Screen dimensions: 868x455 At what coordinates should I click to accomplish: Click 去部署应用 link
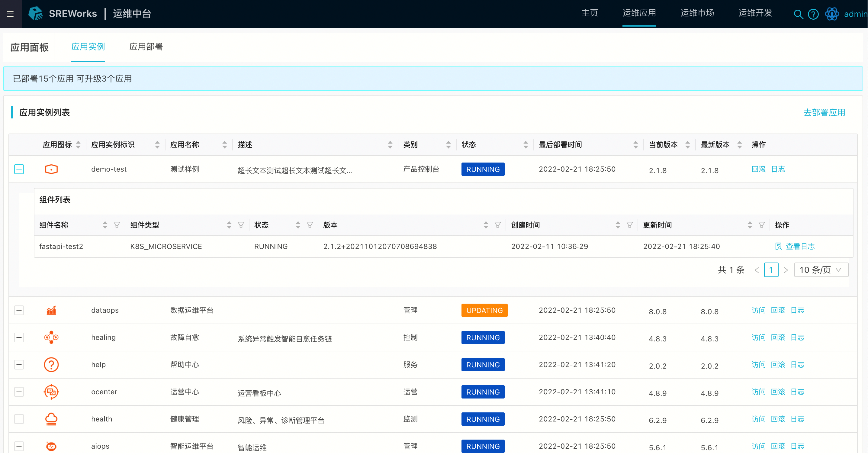(x=824, y=113)
